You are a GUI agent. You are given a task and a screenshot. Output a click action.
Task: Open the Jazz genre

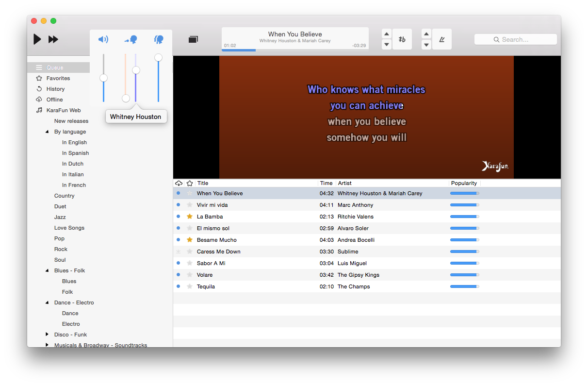(x=60, y=217)
